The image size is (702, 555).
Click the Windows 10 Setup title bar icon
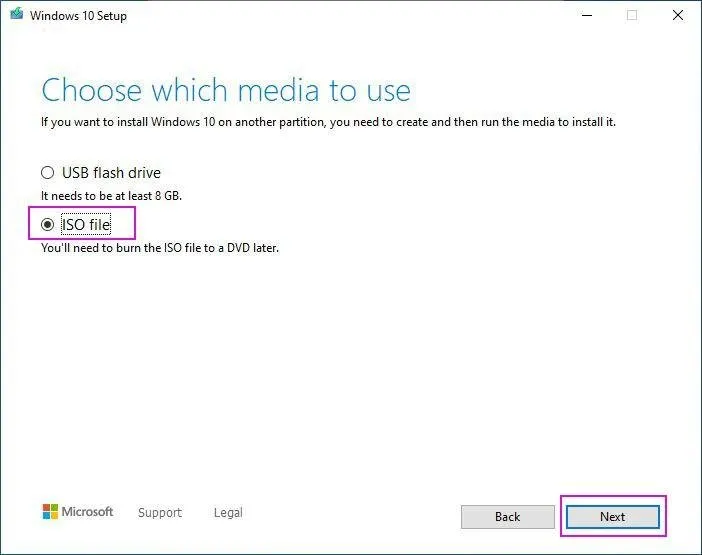click(17, 14)
